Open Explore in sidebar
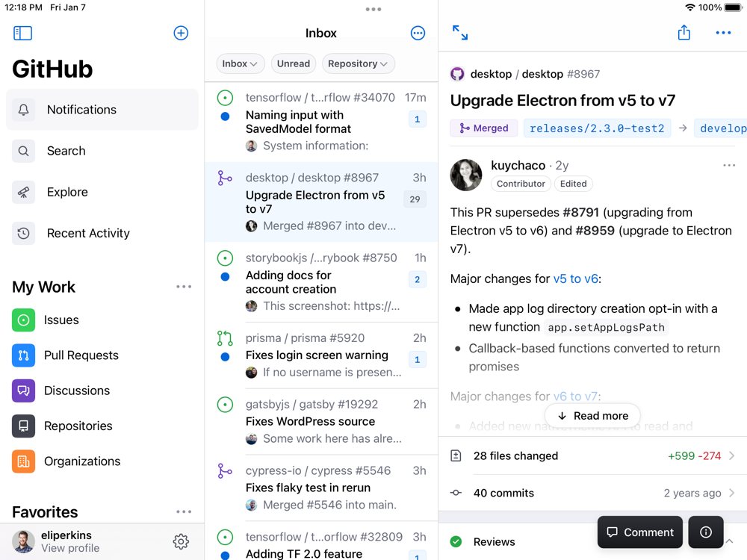The width and height of the screenshot is (747, 560). pos(102,192)
